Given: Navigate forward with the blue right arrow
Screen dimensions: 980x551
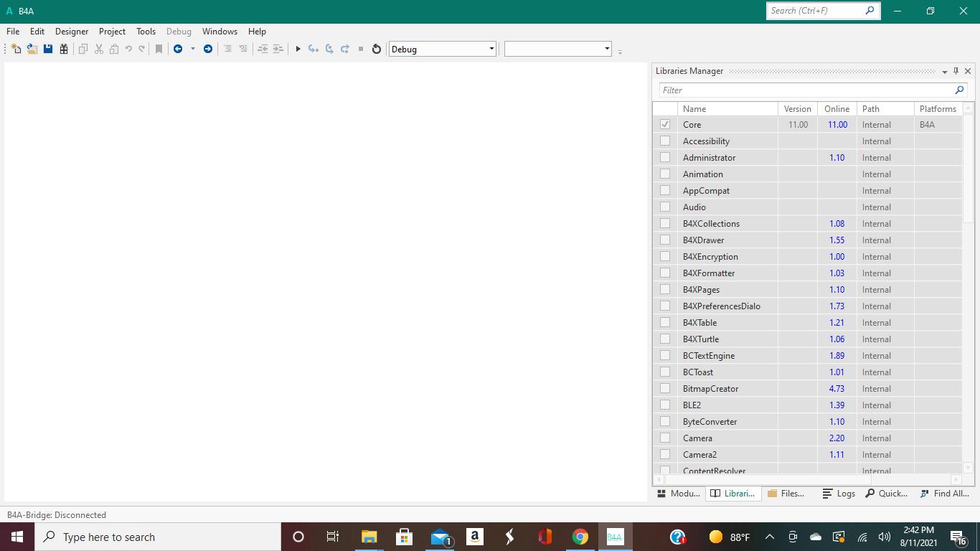Looking at the screenshot, I should click(208, 49).
